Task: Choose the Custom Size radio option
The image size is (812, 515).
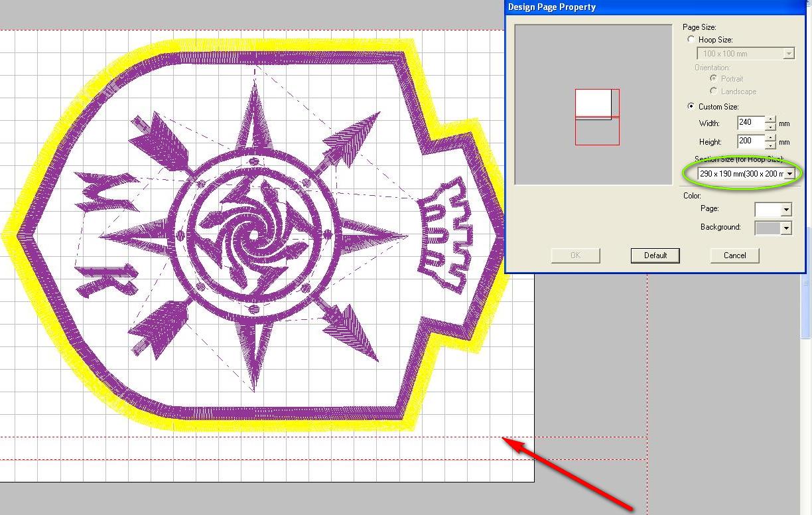Action: click(691, 106)
